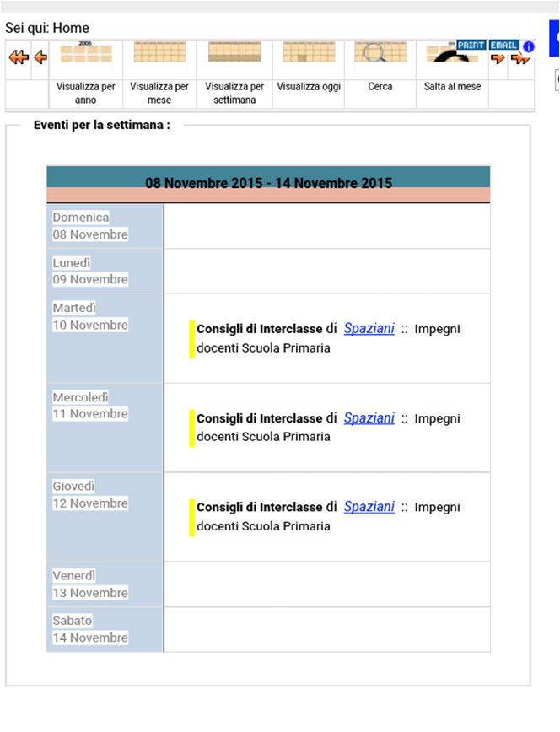Viewport: 560px width, 732px height.
Task: Click 'Giovedì 12 Novembre' day label
Action: click(x=90, y=495)
